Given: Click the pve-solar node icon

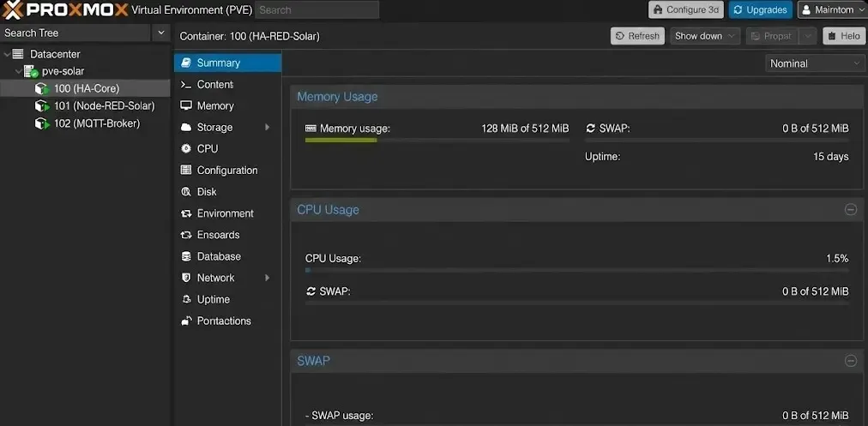Looking at the screenshot, I should tap(31, 71).
